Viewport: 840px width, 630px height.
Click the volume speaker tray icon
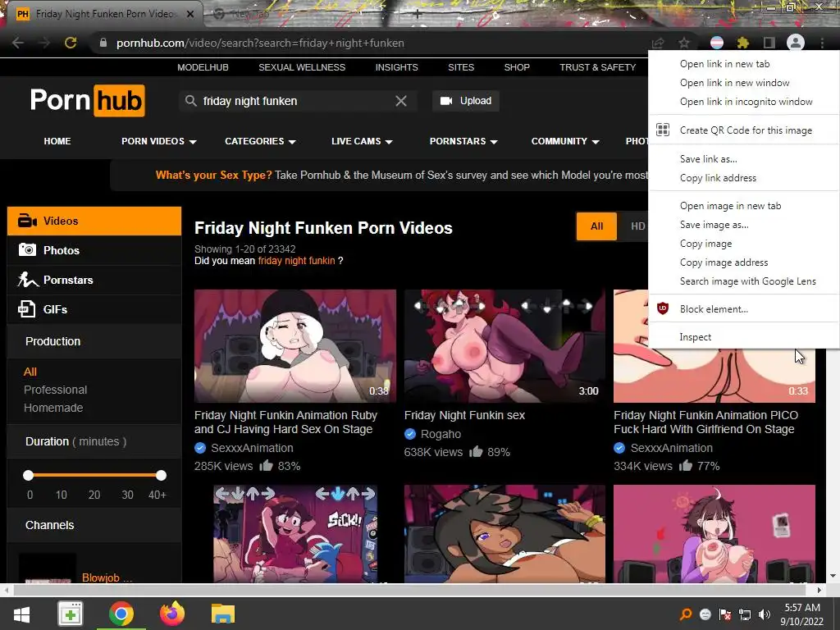coord(765,614)
